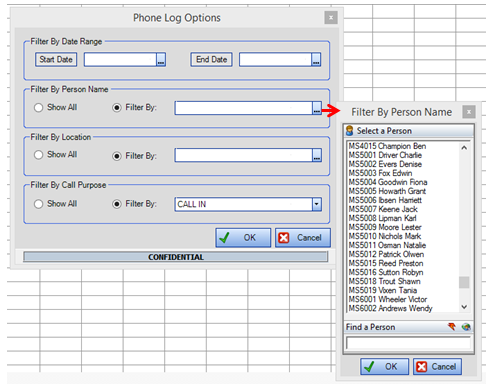Expand the Call Purpose dropdown arrow
Image resolution: width=496 pixels, height=387 pixels.
[x=317, y=204]
